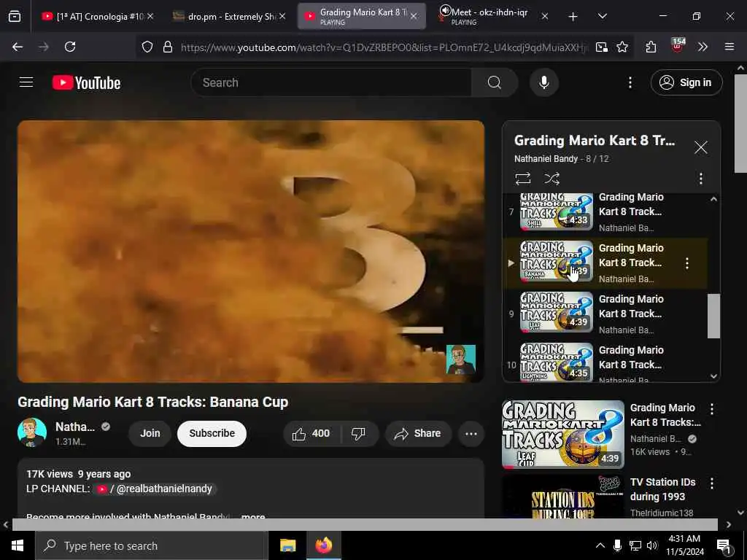Open uBlock extension with 154 badge
The height and width of the screenshot is (560, 747).
[x=677, y=46]
